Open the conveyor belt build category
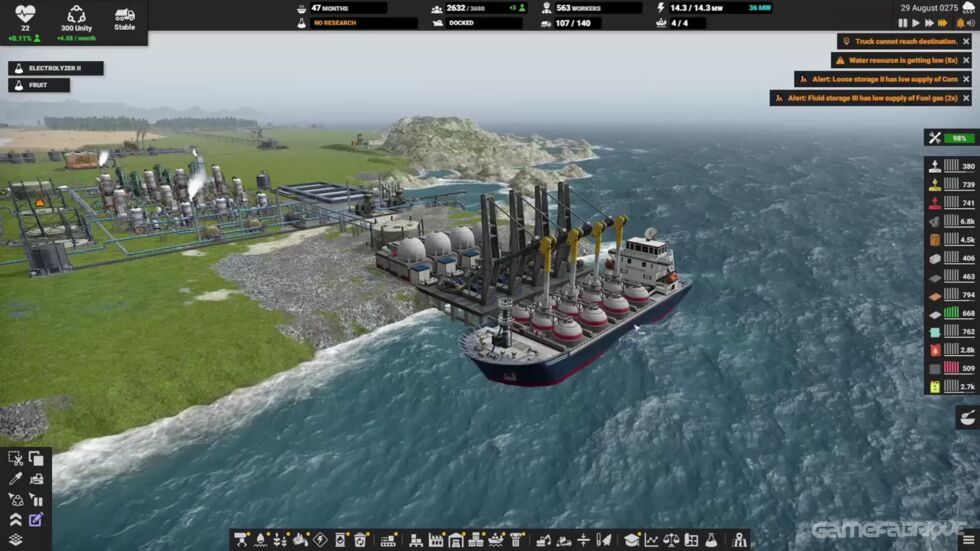 [x=388, y=540]
